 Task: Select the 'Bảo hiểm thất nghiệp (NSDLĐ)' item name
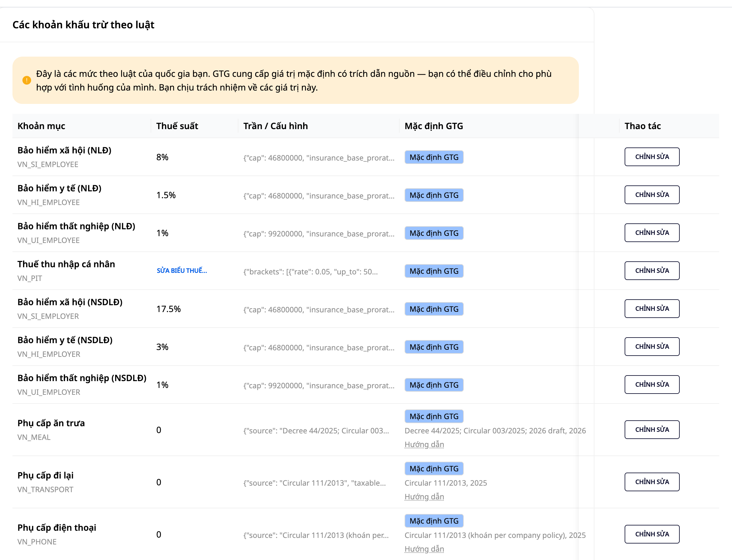82,378
